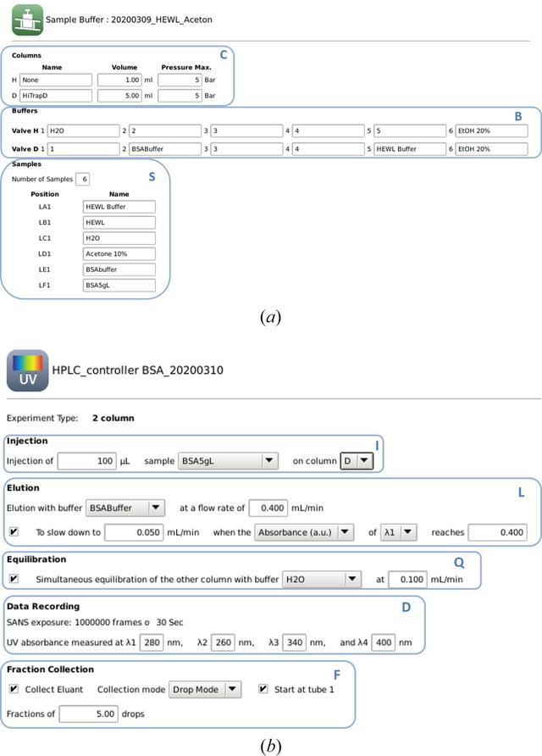Image resolution: width=542 pixels, height=756 pixels.
Task: Open the λ1 wavelength selector dropdown
Action: tap(398, 532)
